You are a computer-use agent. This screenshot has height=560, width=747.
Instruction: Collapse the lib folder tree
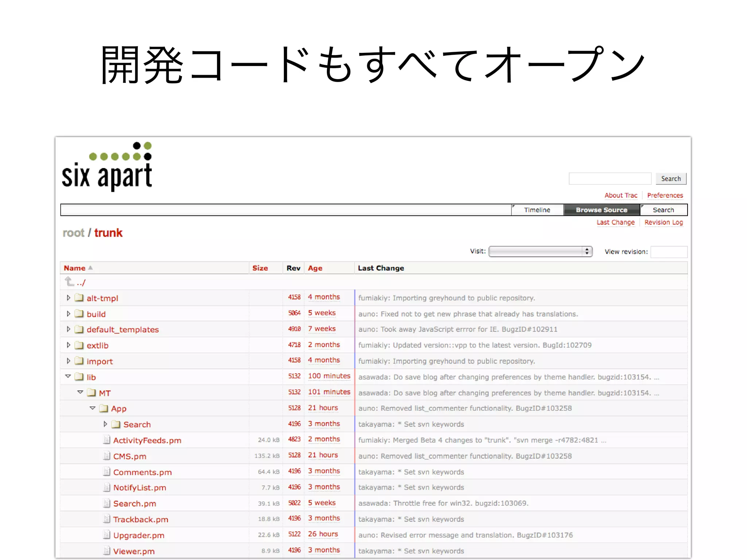tap(68, 376)
